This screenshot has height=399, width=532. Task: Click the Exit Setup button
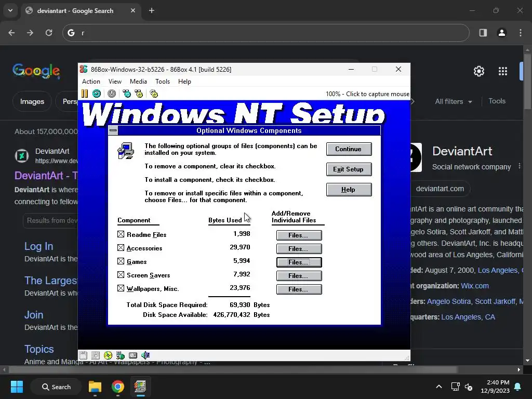pos(349,169)
